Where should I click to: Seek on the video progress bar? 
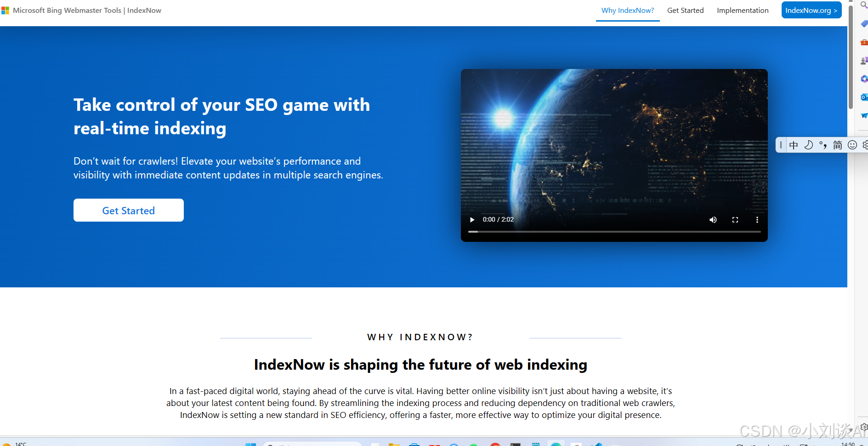[x=614, y=232]
